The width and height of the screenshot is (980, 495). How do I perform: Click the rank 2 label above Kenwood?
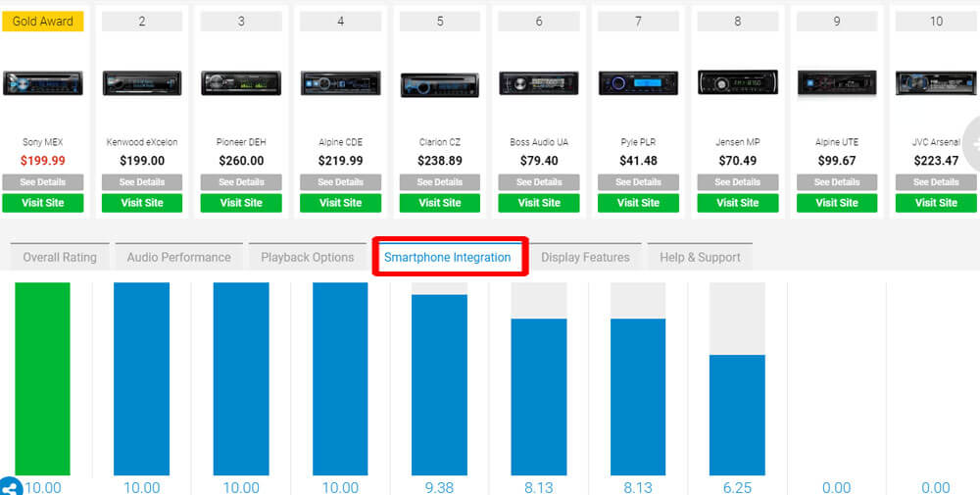point(142,22)
